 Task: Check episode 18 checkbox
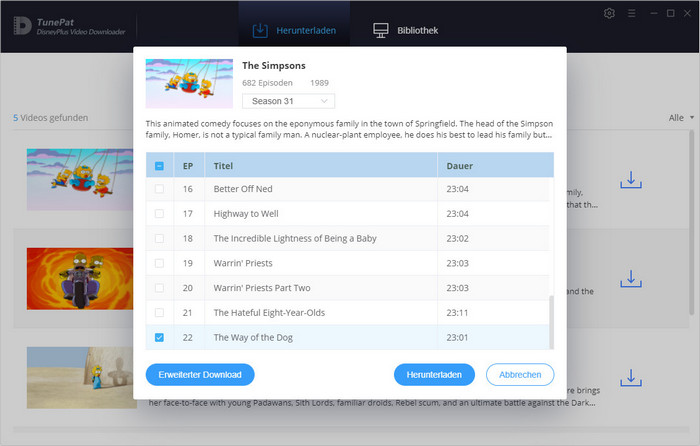click(x=159, y=238)
